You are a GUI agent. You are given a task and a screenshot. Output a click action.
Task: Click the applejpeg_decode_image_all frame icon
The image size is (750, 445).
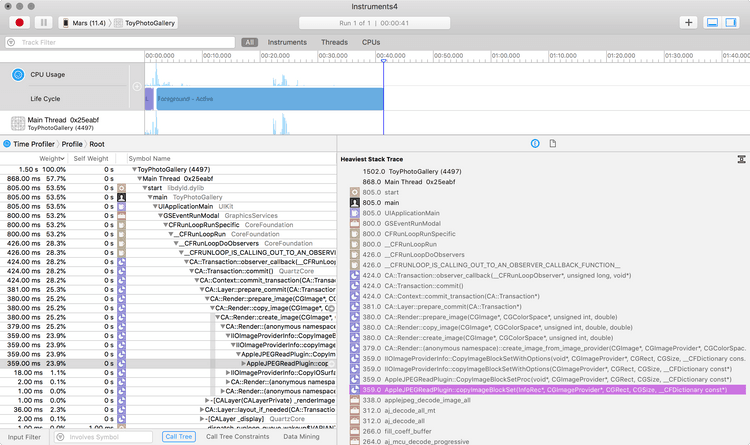click(x=355, y=400)
